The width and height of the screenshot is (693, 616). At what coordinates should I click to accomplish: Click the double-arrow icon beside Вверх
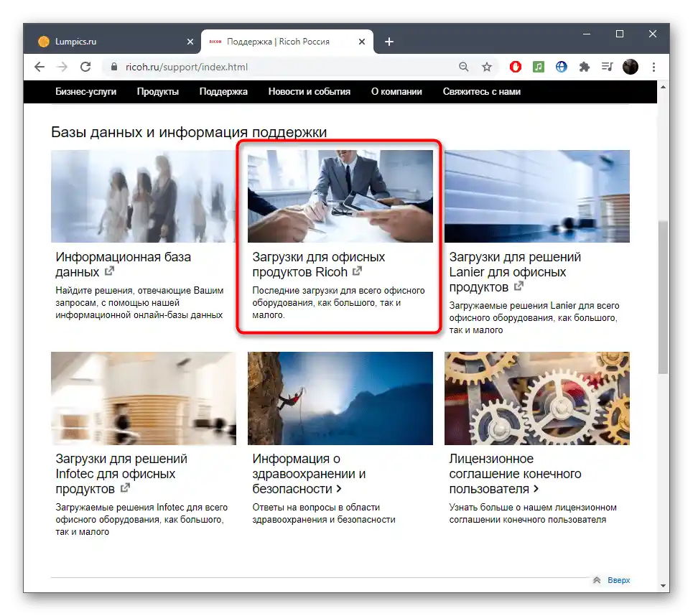[597, 580]
